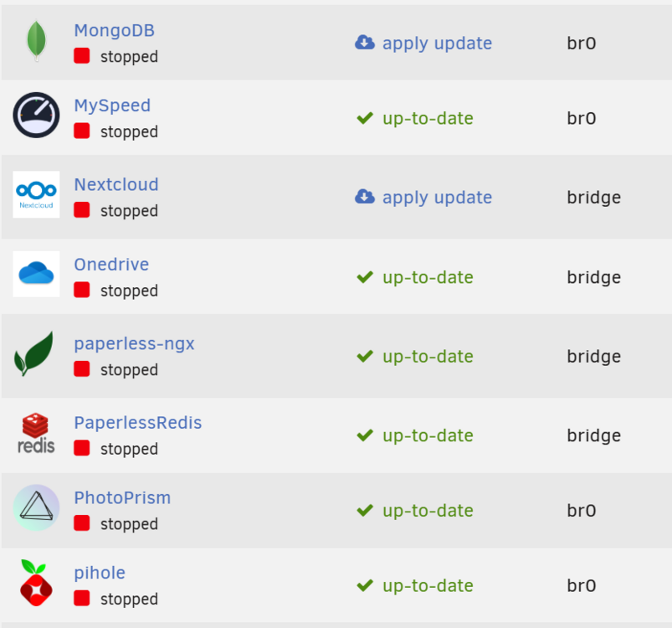Click the MongoDB apply update cloud icon
672x628 pixels.
[x=365, y=43]
